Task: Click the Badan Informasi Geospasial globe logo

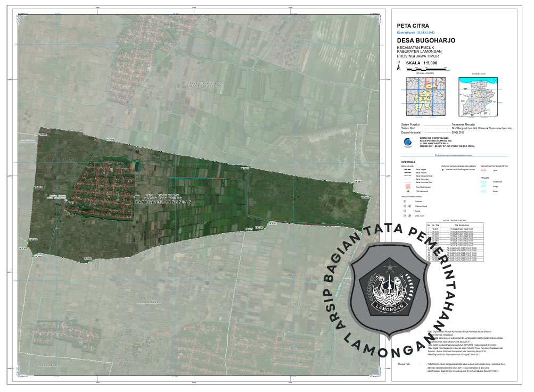Action: click(408, 143)
